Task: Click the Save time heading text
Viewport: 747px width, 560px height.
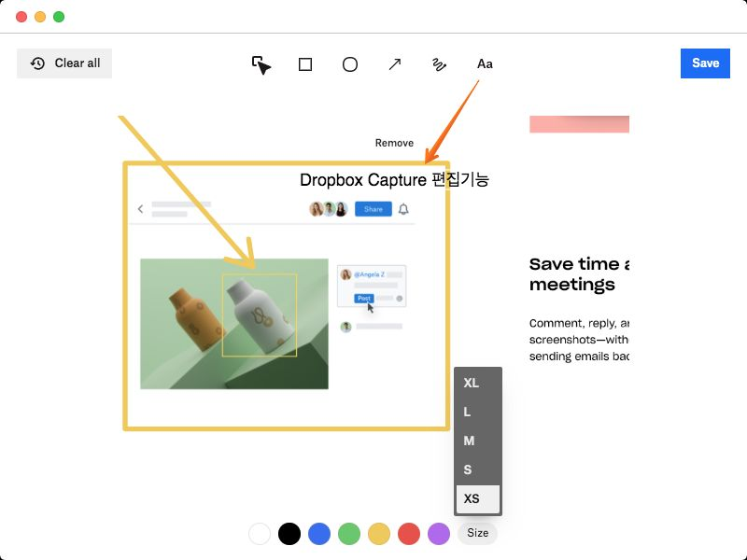Action: pos(579,273)
